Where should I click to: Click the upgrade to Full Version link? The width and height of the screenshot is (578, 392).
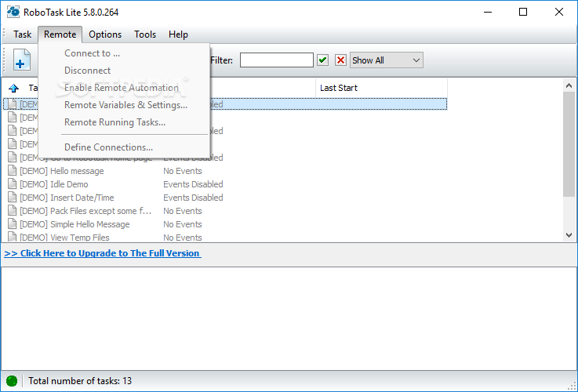pyautogui.click(x=103, y=253)
